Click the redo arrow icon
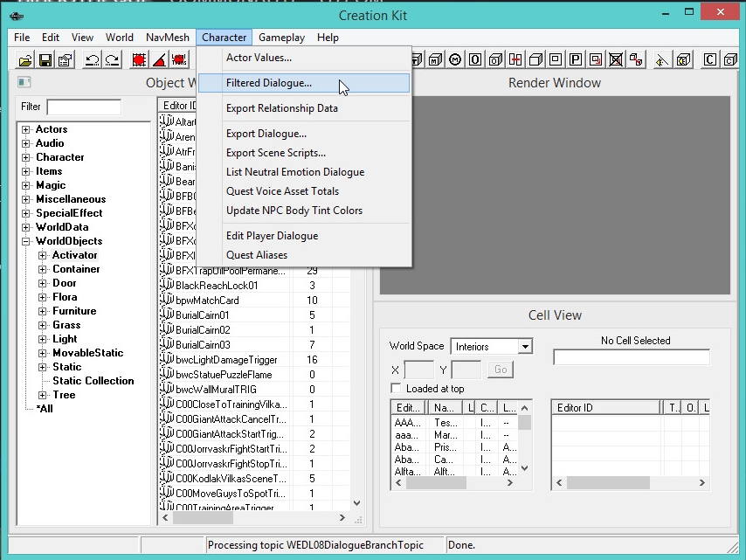The height and width of the screenshot is (560, 746). coord(113,60)
